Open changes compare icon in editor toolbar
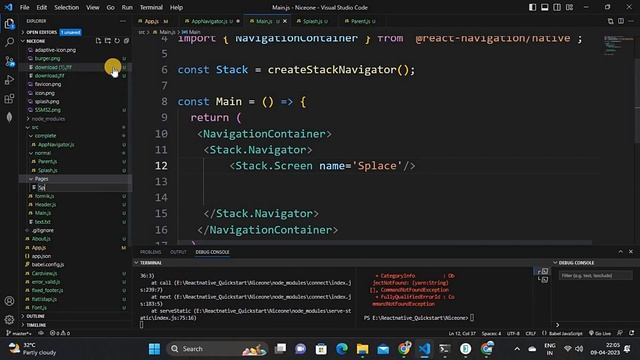Image resolution: width=640 pixels, height=360 pixels. [x=610, y=21]
